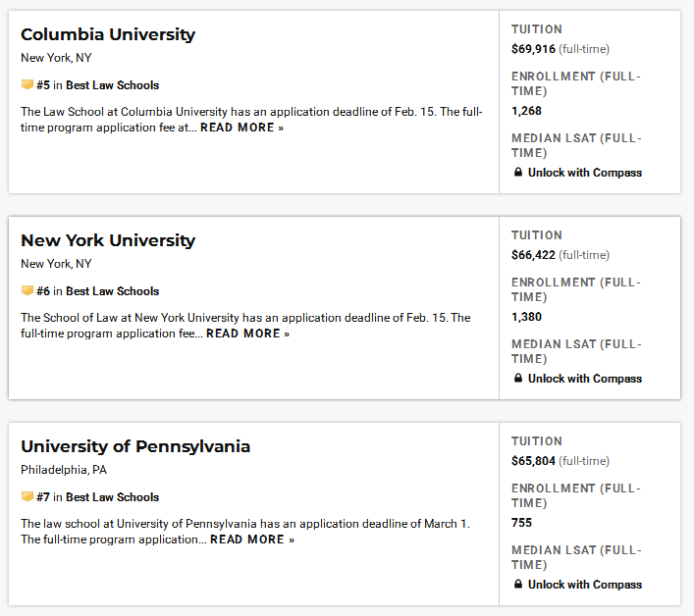Viewport: 694px width, 616px height.
Task: Click Columbia's $69,916 tuition value
Action: point(533,49)
